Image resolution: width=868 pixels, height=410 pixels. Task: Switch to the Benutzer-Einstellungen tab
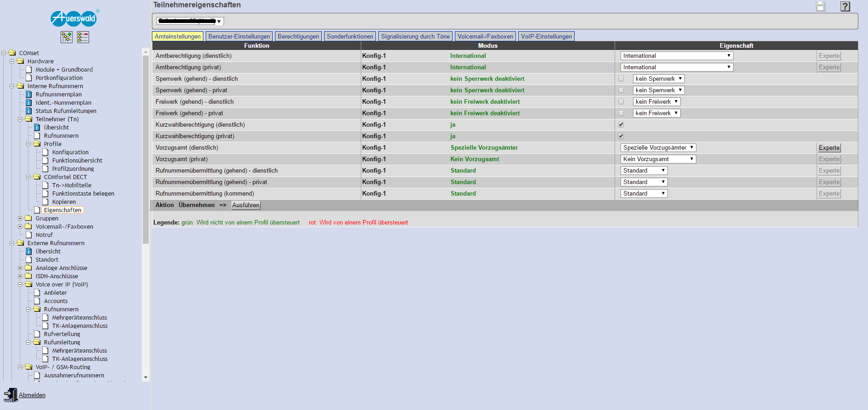point(239,37)
